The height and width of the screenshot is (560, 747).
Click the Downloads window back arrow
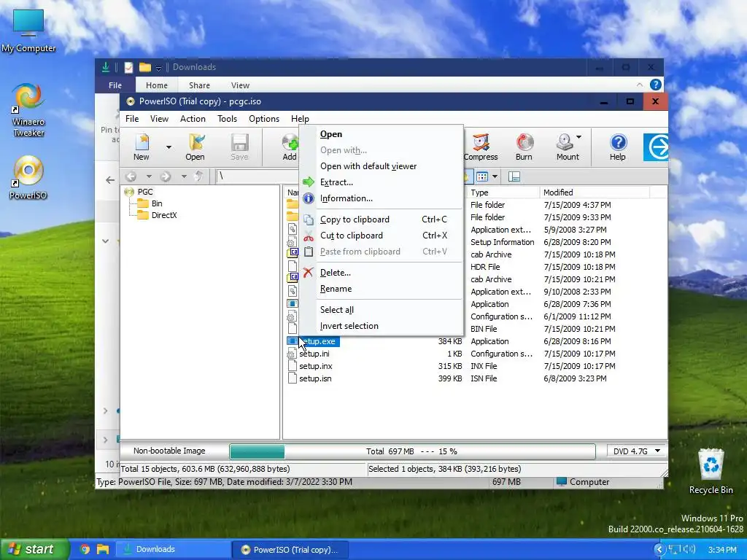coord(110,180)
